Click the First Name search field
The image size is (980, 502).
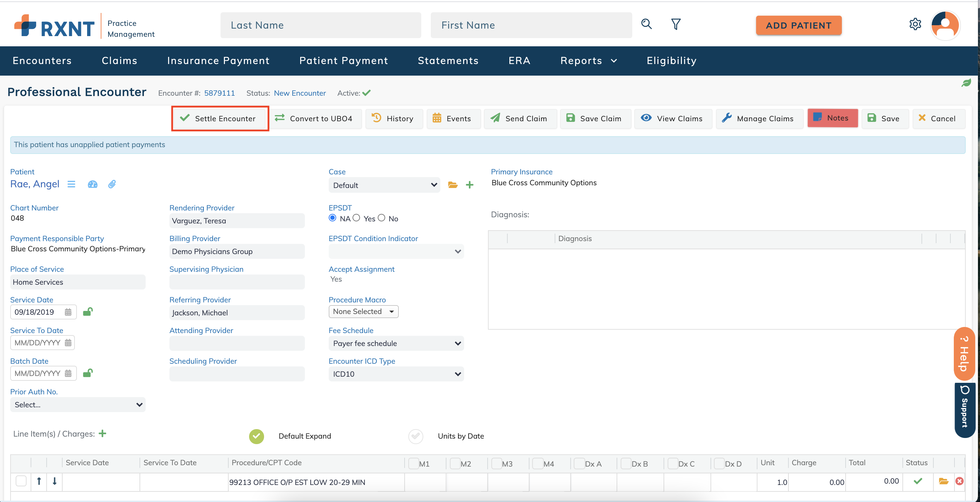pos(531,25)
